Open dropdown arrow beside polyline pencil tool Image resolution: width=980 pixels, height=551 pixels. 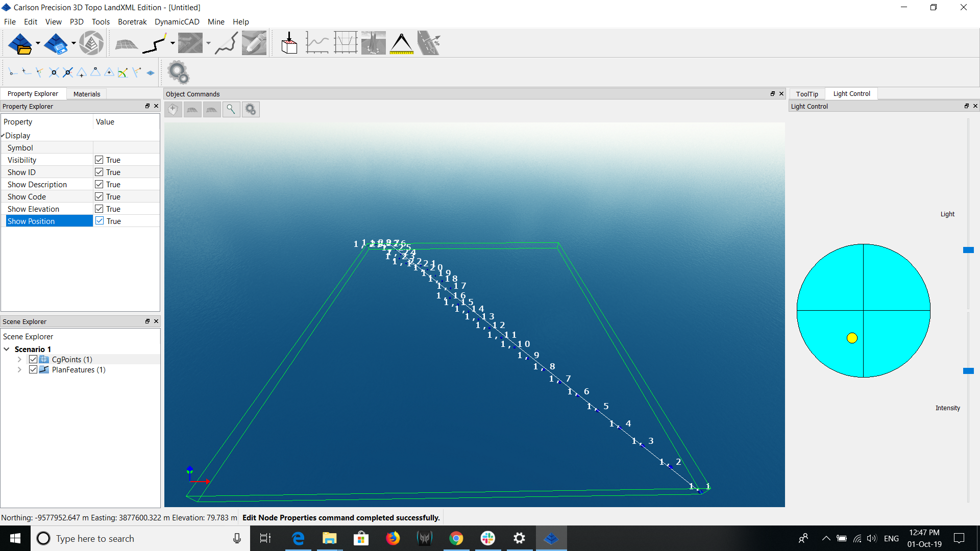pyautogui.click(x=173, y=43)
